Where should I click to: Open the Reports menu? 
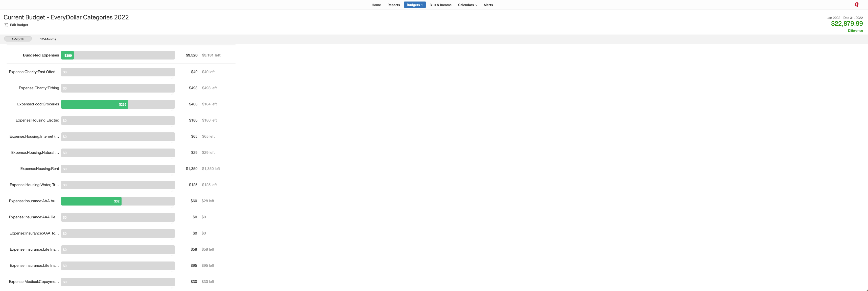393,5
